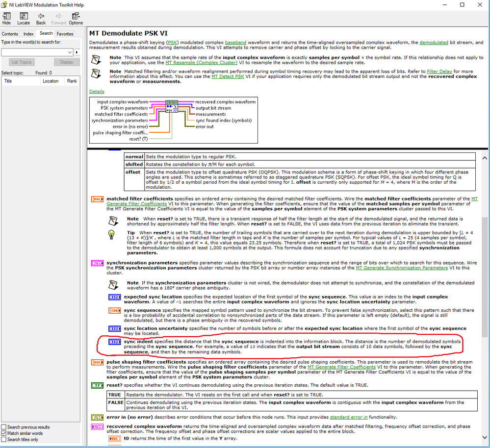The height and width of the screenshot is (448, 490).
Task: Click the 'TRUE' cell in reset table
Action: click(116, 395)
